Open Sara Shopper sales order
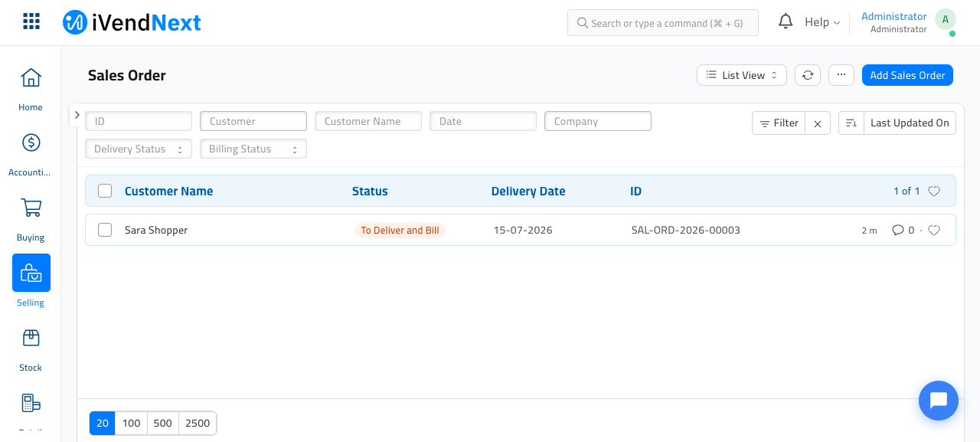This screenshot has height=442, width=980. pyautogui.click(x=156, y=230)
